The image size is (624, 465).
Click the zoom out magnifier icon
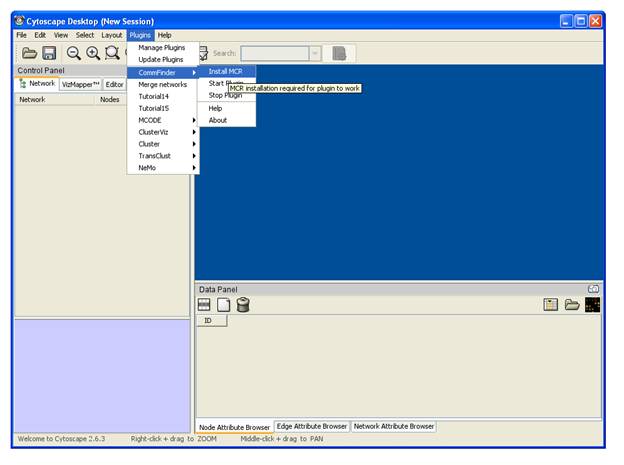74,53
